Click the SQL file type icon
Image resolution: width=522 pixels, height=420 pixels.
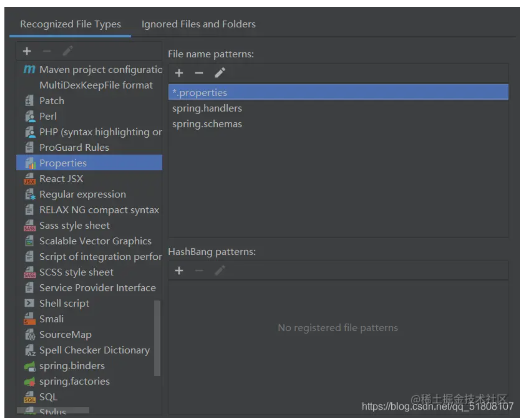click(x=30, y=397)
